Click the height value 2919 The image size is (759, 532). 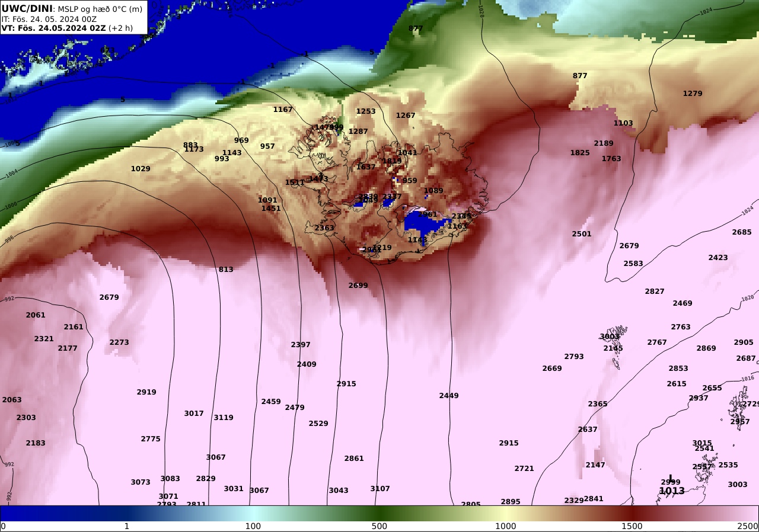coord(146,392)
